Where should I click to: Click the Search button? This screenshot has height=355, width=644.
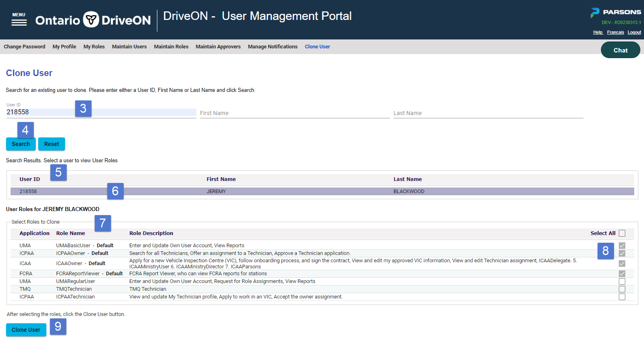pos(21,144)
